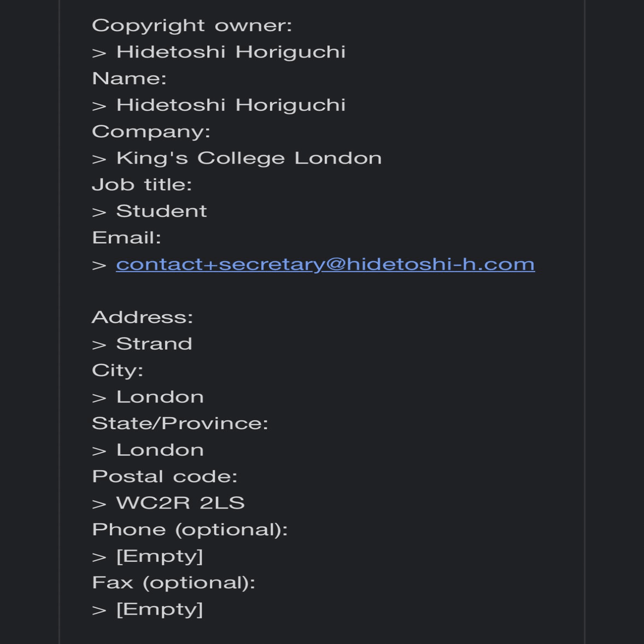Viewport: 644px width, 644px height.
Task: Open the contact+secretary@hidetoshi-h.com email link
Action: pos(325,265)
